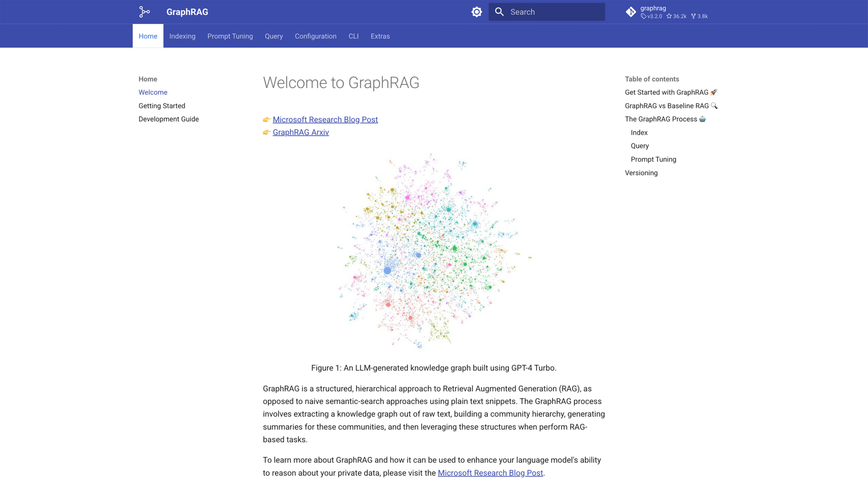The width and height of the screenshot is (868, 488).
Task: Click the GraphRAG logo icon in header
Action: point(144,12)
